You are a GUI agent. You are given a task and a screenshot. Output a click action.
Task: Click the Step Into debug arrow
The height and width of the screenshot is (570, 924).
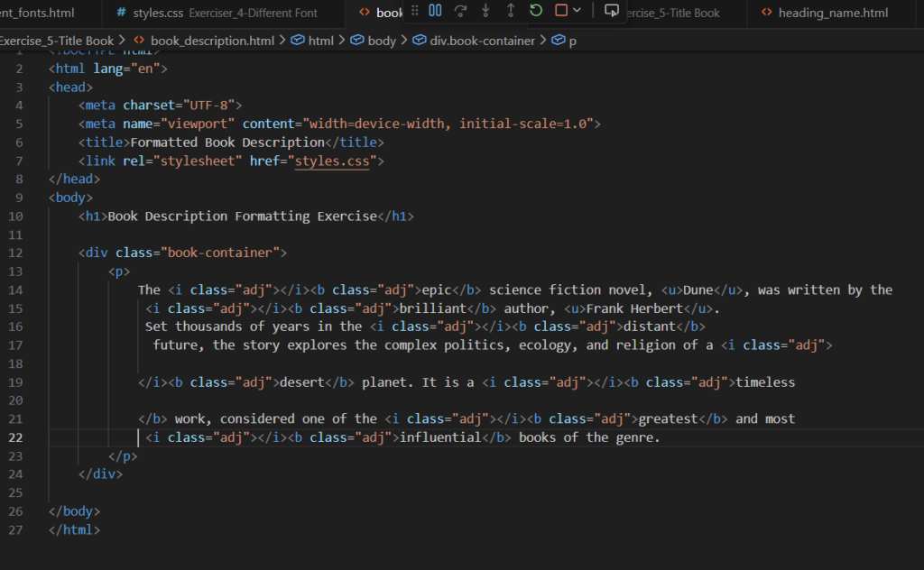485,11
